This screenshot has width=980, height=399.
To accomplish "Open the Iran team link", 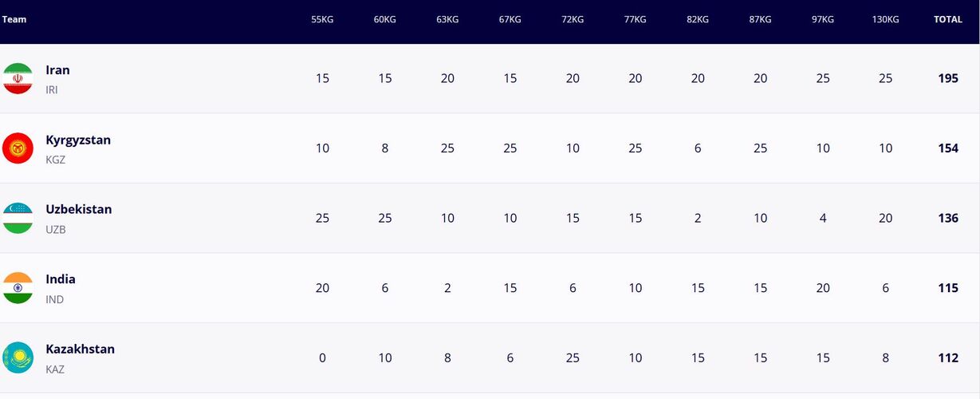I will click(x=57, y=70).
